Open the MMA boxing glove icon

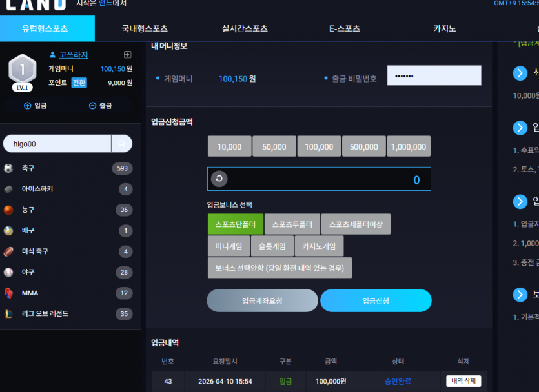click(x=8, y=293)
